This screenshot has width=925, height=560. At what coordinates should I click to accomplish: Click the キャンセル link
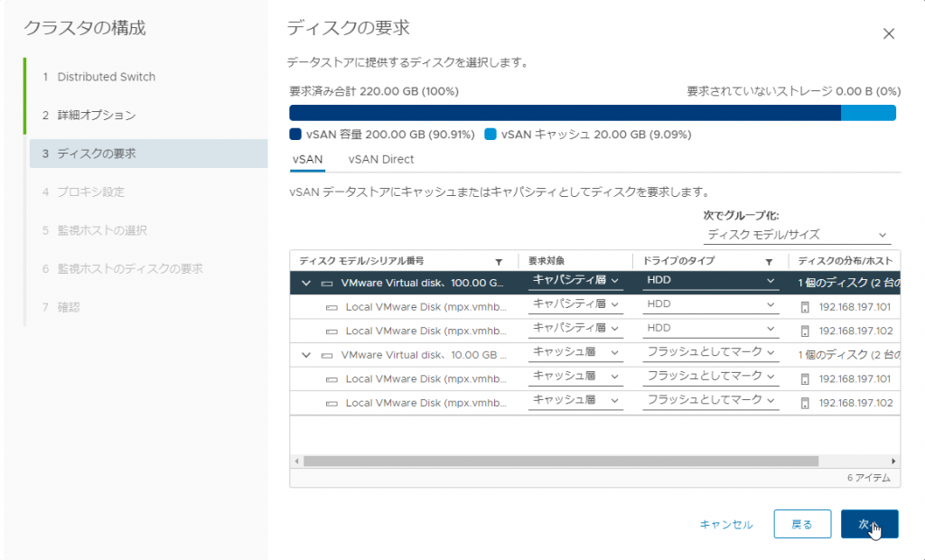tap(726, 525)
